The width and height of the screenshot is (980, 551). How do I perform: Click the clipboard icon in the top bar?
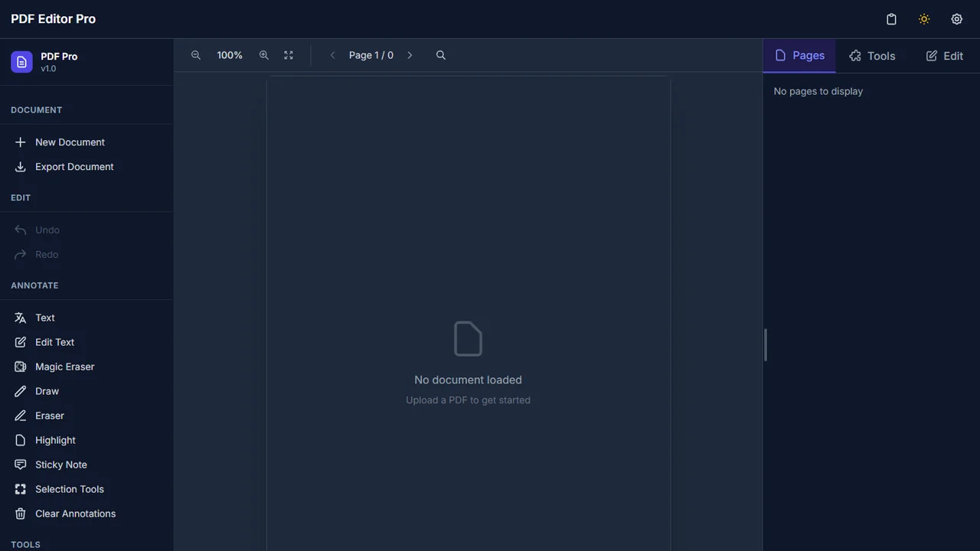[x=891, y=19]
